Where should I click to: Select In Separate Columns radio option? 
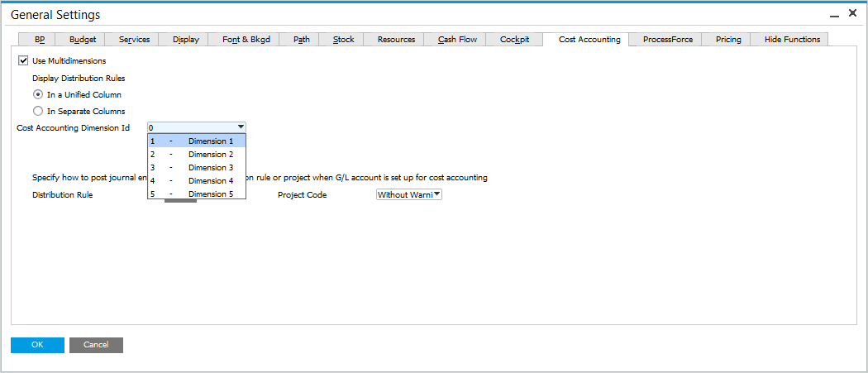click(x=38, y=111)
